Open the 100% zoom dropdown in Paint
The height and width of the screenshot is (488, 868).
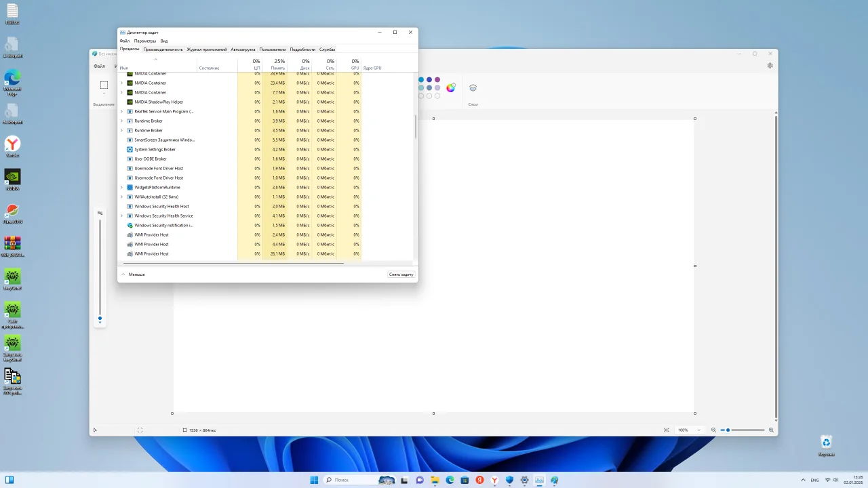pos(690,430)
